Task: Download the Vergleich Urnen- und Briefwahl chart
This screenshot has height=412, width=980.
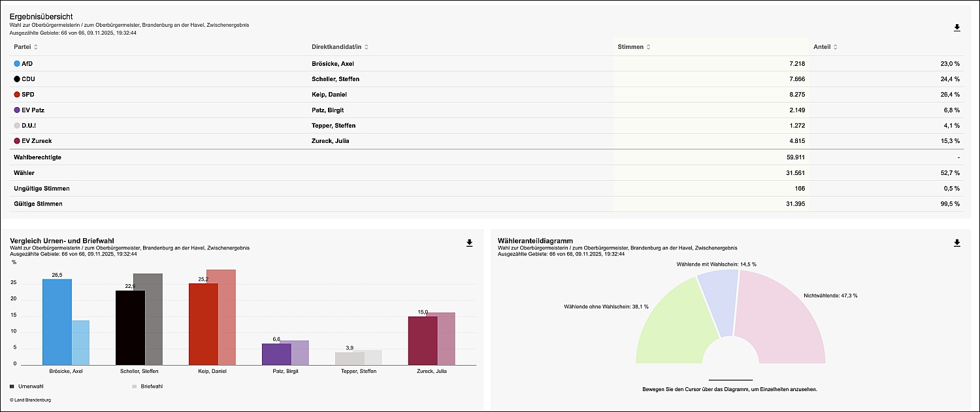Action: 469,243
